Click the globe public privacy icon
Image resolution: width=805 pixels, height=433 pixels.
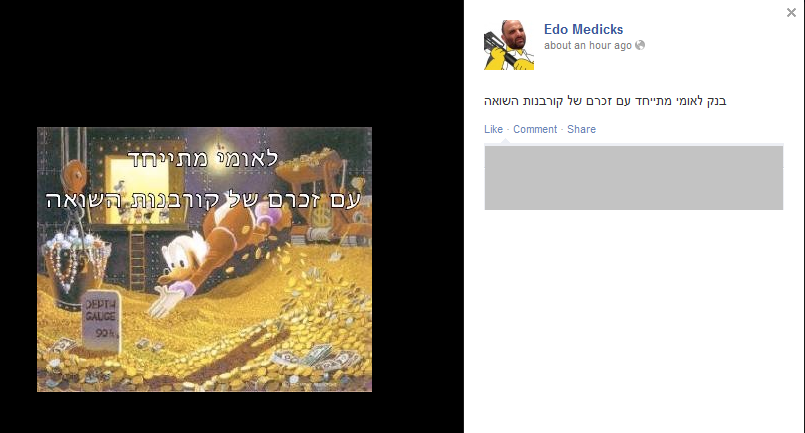(x=640, y=45)
